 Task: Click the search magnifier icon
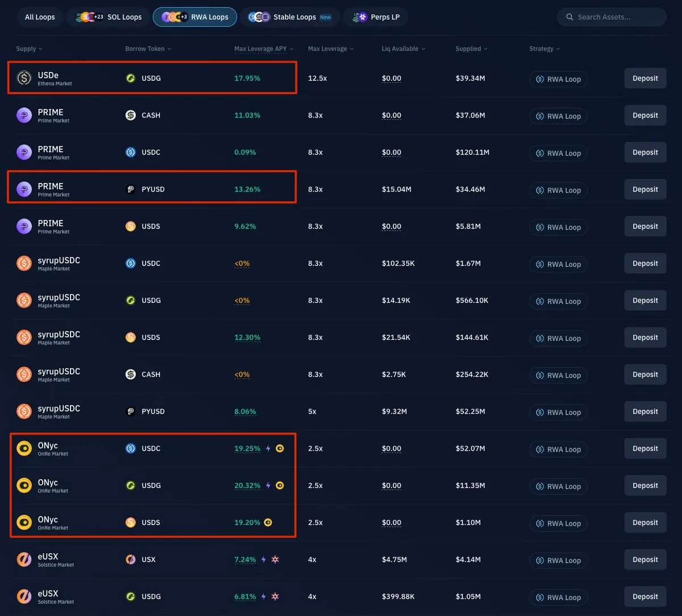click(569, 17)
